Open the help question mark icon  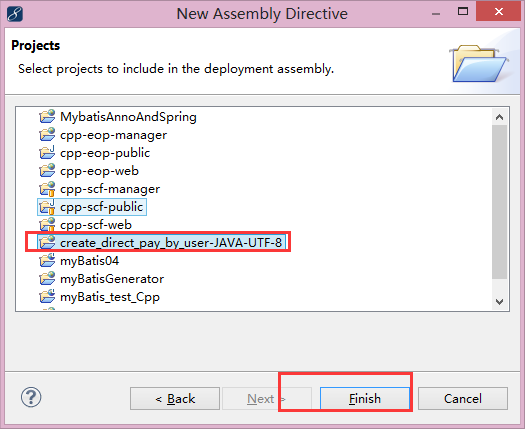tap(31, 397)
